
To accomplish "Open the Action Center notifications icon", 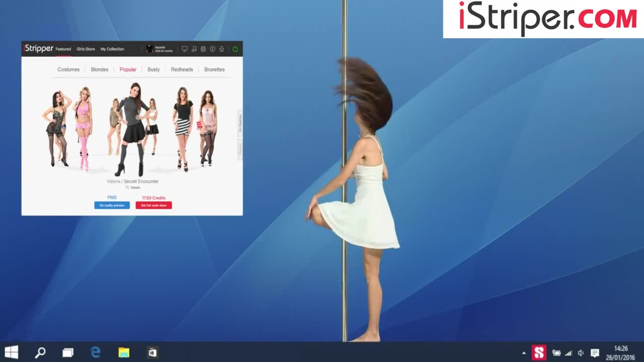I will [x=595, y=353].
